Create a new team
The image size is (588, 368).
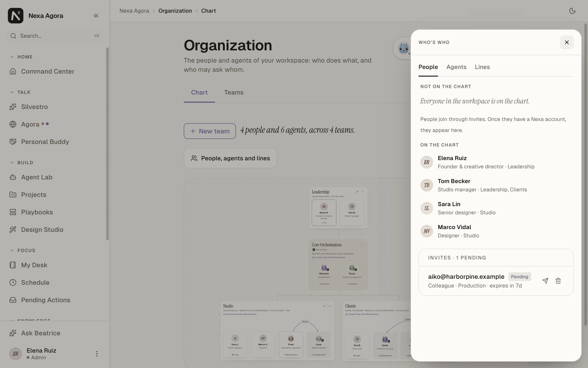click(210, 131)
